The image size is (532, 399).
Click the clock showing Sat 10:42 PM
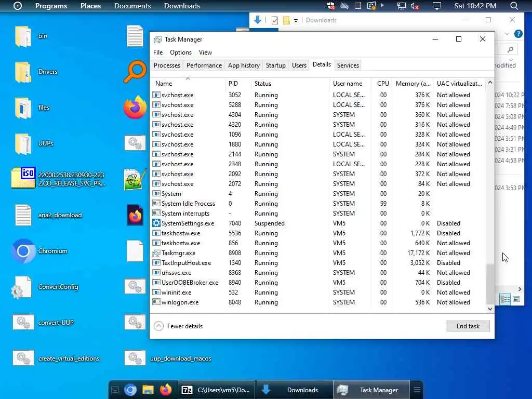tap(475, 6)
